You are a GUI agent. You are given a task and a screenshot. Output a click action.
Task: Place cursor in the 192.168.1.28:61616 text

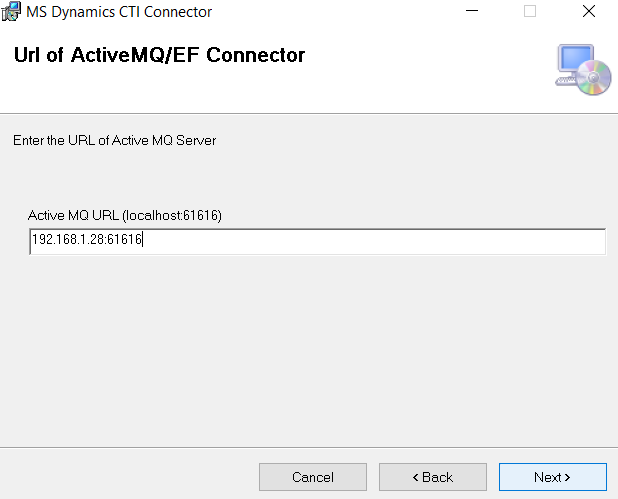[87, 241]
